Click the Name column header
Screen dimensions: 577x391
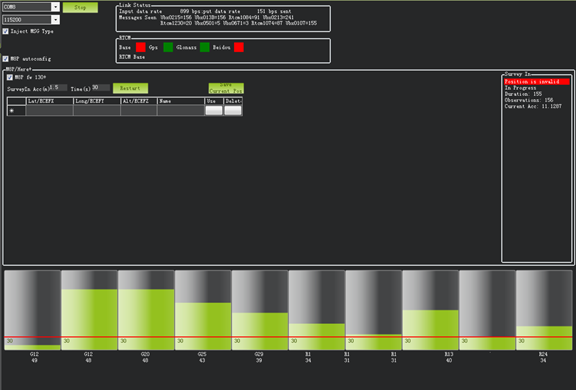pyautogui.click(x=181, y=101)
